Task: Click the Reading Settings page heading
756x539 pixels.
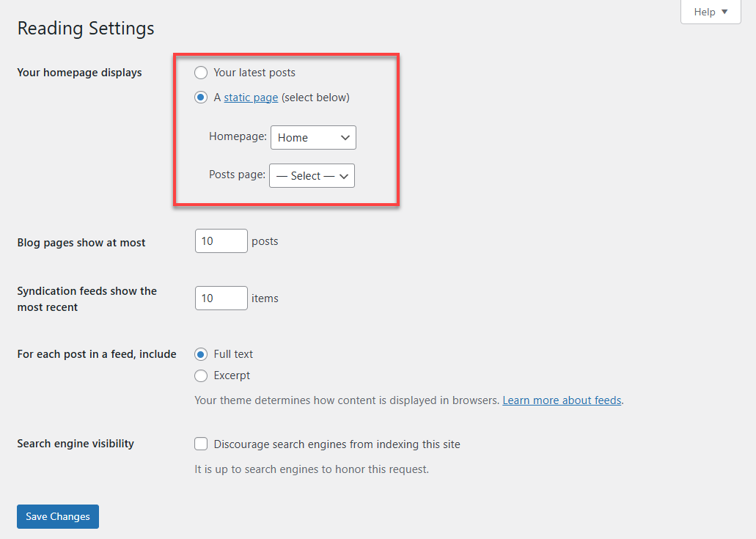Action: click(85, 29)
